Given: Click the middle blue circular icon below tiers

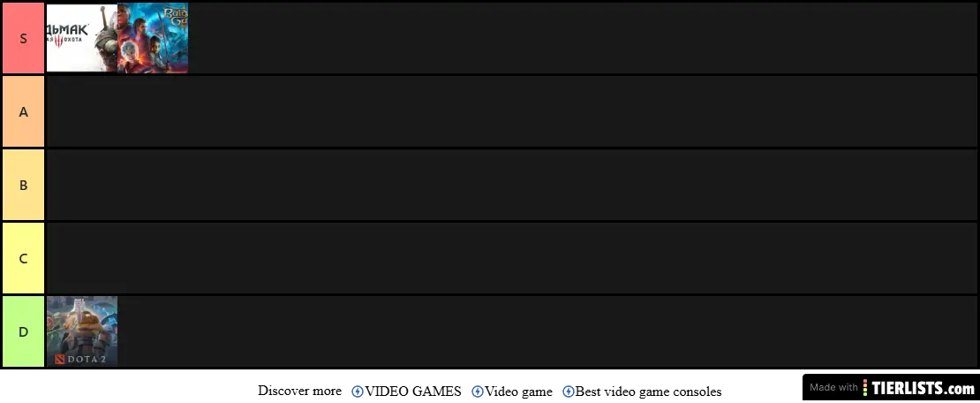Looking at the screenshot, I should tap(477, 391).
